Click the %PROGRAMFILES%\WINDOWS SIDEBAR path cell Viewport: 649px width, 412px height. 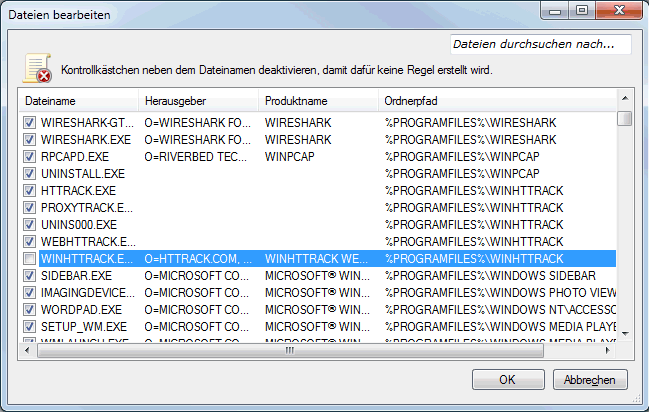tap(490, 276)
